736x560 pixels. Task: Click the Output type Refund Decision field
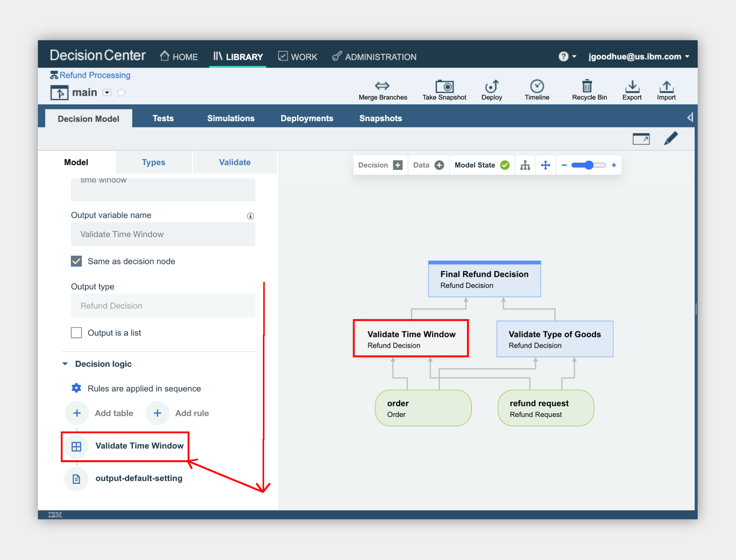point(163,306)
